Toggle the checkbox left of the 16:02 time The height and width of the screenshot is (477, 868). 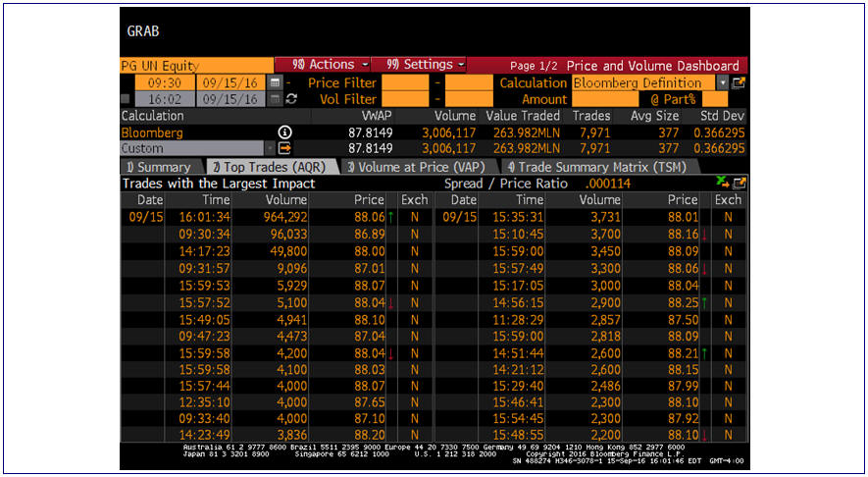click(126, 99)
